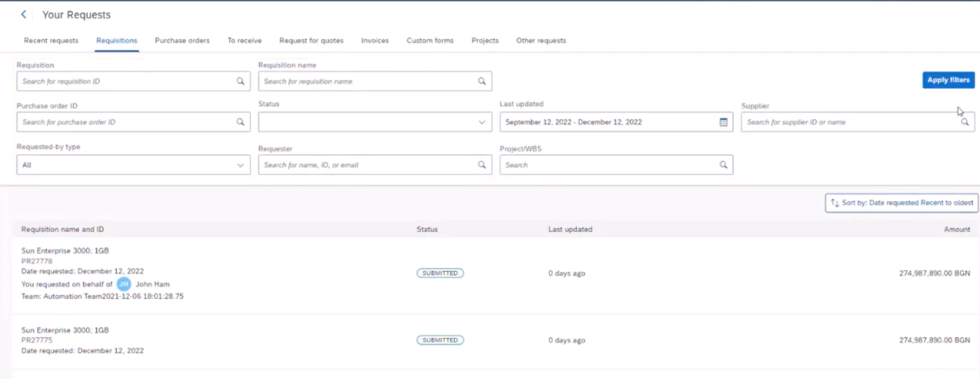Open the Custom forms tab
This screenshot has height=379, width=980.
[430, 41]
